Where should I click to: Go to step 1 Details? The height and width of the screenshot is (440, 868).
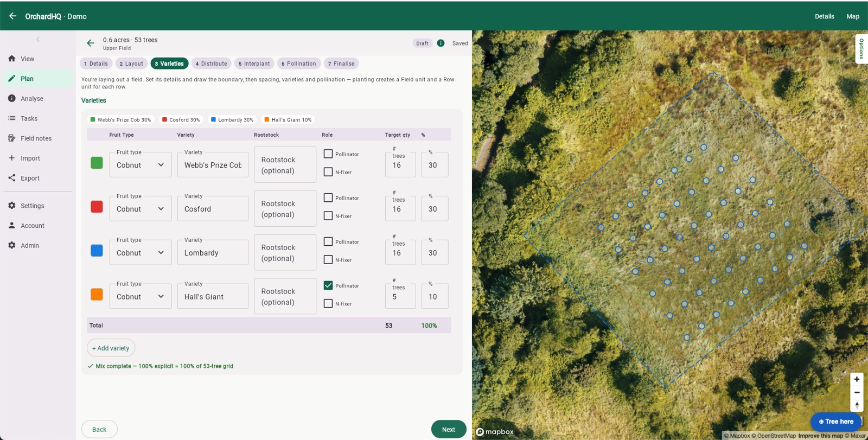pos(96,63)
